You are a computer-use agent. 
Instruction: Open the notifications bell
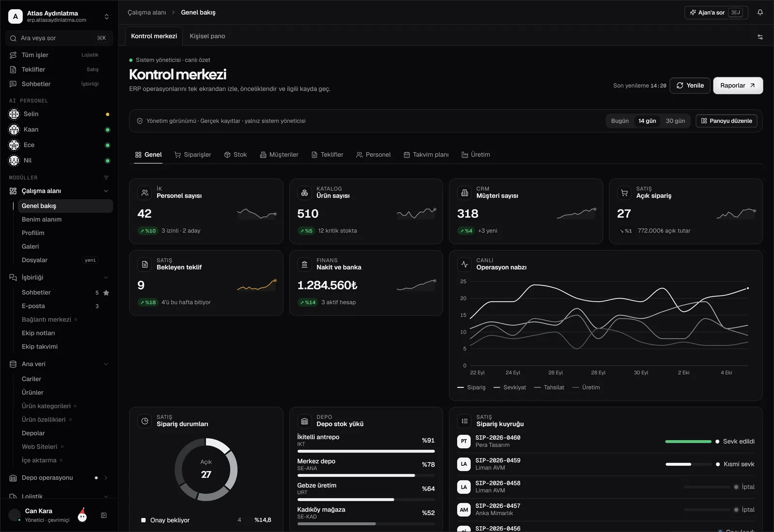pos(760,13)
